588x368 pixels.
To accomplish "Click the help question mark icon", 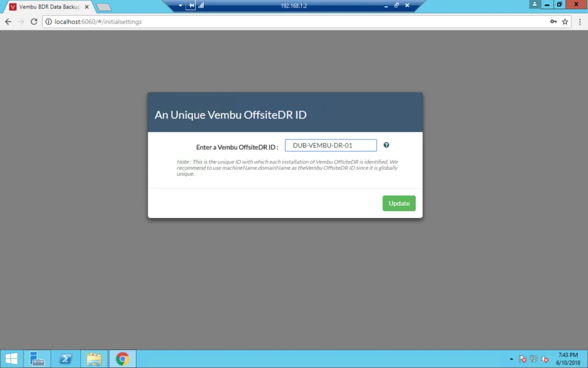I will [386, 145].
